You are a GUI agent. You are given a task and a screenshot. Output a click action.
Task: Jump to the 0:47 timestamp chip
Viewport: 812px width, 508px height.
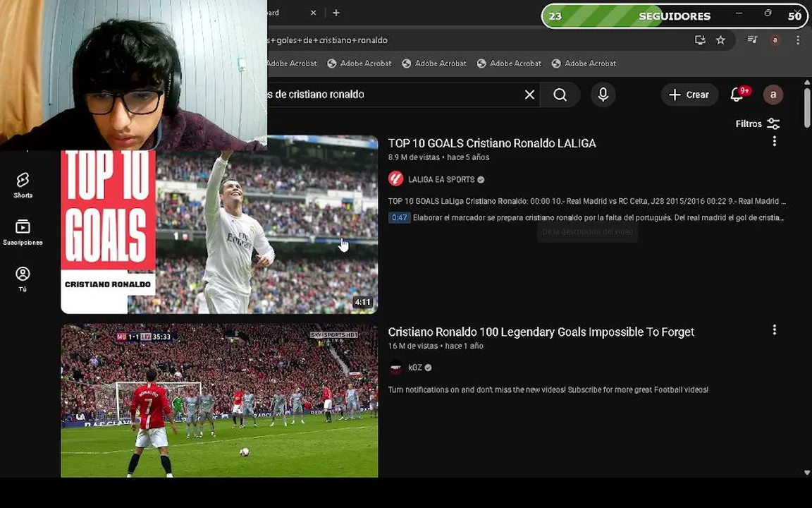[399, 218]
